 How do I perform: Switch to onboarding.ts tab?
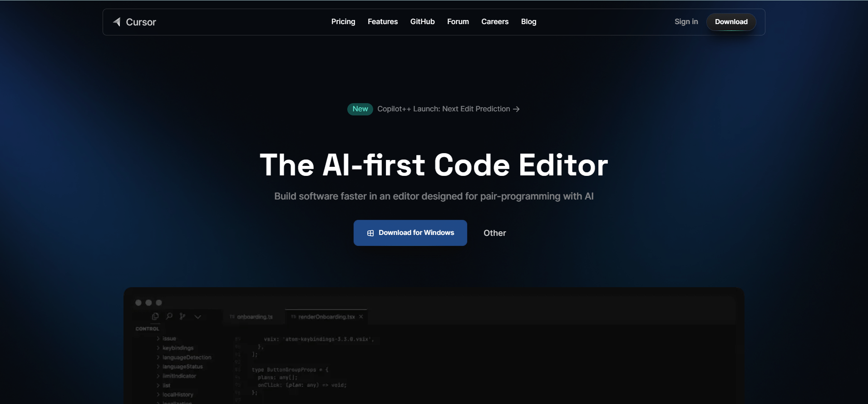coord(251,317)
